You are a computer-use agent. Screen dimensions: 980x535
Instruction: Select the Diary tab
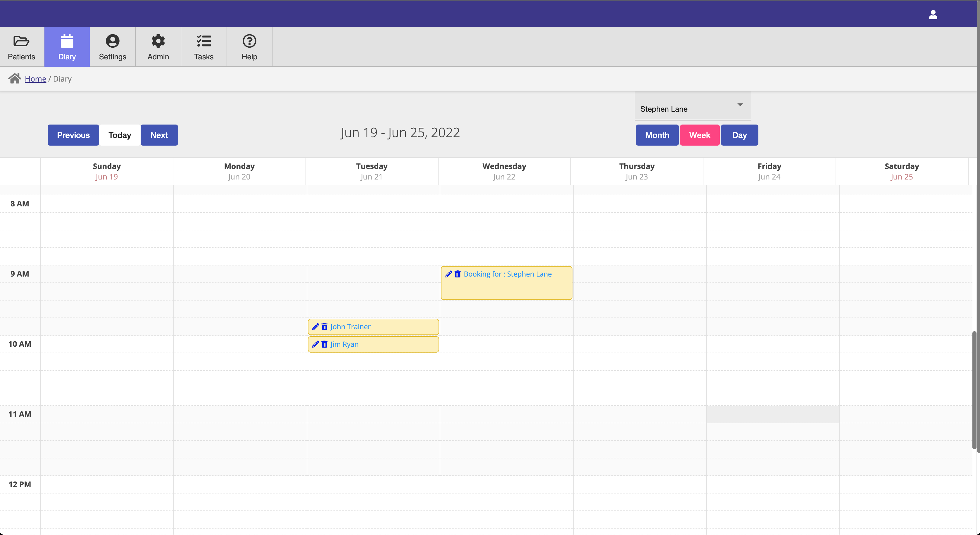67,47
